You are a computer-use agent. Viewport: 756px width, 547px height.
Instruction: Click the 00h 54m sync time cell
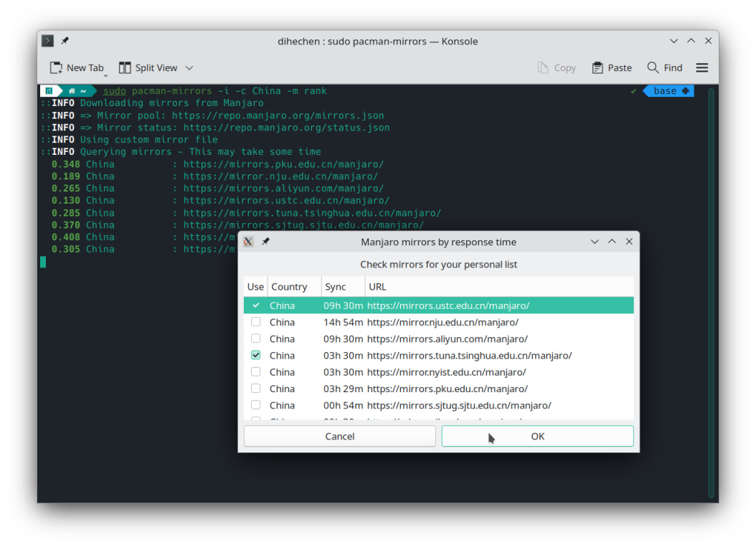[343, 405]
